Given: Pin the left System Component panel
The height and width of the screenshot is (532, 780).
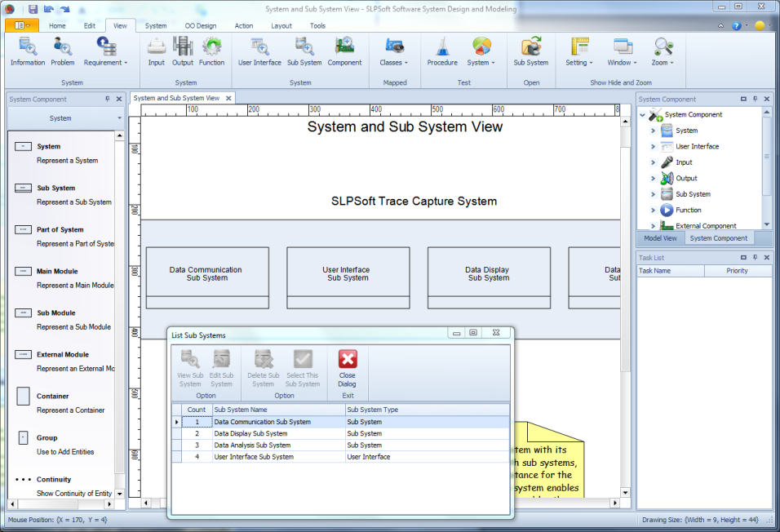Looking at the screenshot, I should 108,99.
